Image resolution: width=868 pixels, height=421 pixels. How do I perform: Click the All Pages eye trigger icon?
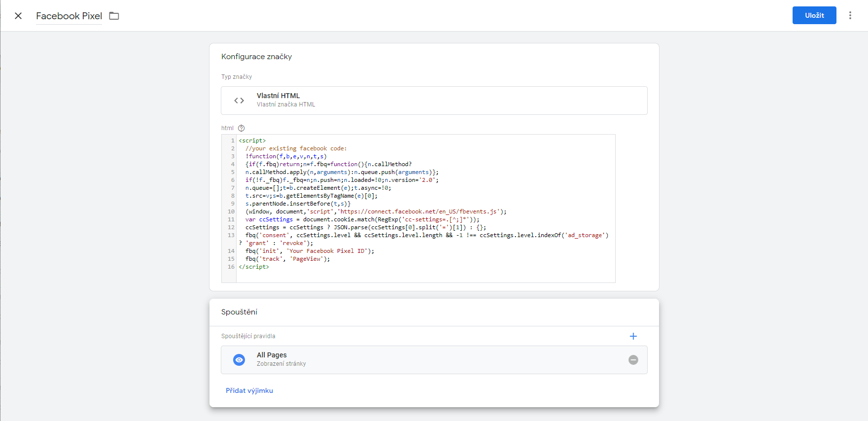pos(239,360)
